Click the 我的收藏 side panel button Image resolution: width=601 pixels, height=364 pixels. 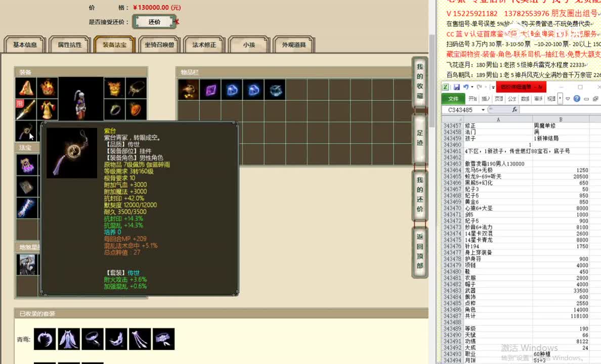click(419, 80)
